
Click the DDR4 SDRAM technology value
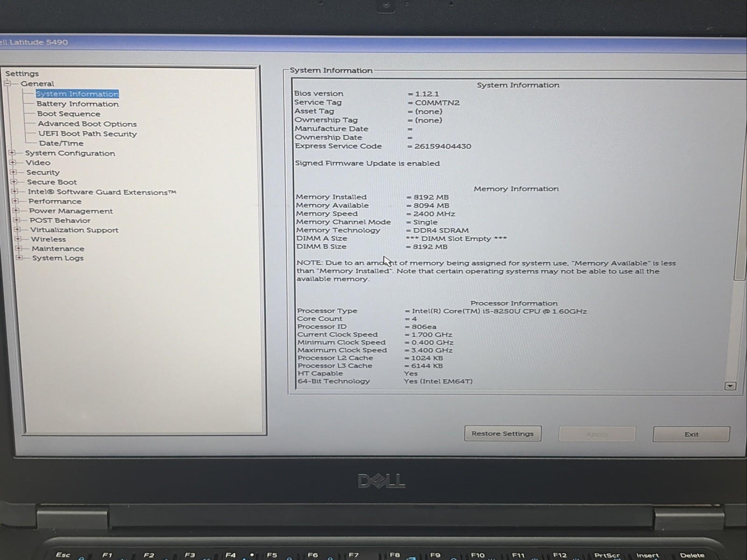pos(441,230)
